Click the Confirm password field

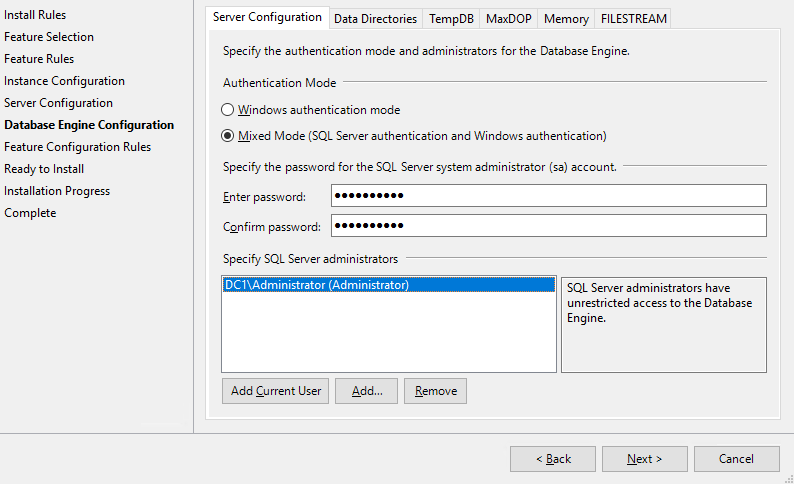coord(549,225)
